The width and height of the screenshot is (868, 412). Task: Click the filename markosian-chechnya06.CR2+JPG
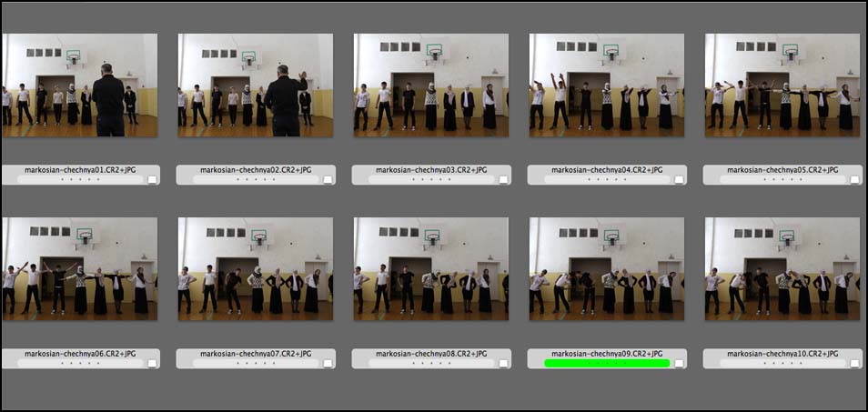coord(80,354)
